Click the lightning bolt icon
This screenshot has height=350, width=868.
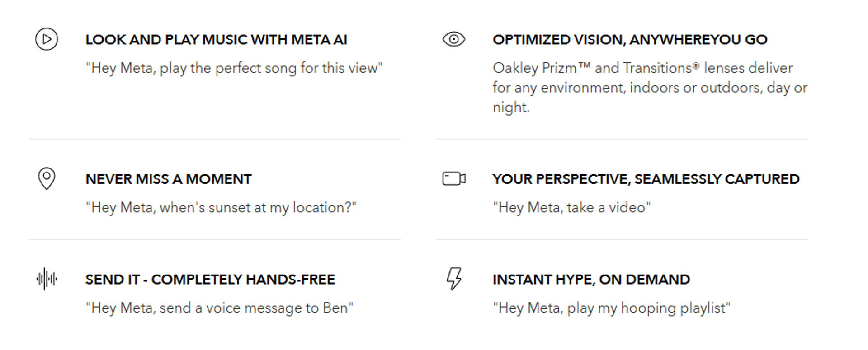454,279
